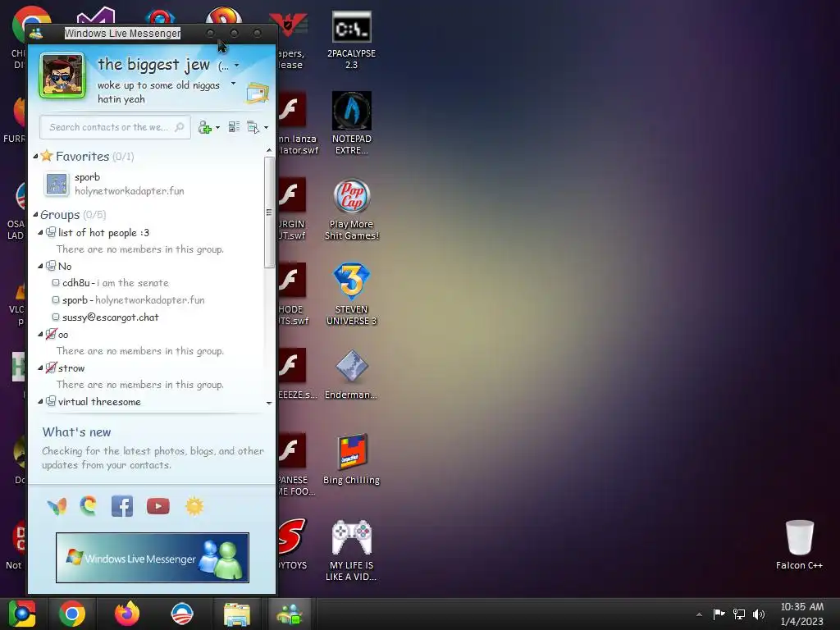This screenshot has height=630, width=840.
Task: Open the Facebook icon in Messenger
Action: click(122, 506)
